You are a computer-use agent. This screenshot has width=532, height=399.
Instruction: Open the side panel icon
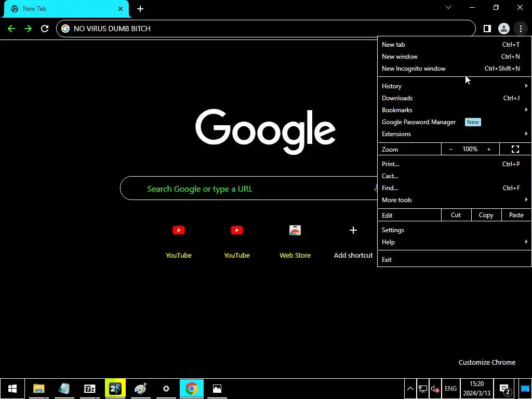[x=487, y=29]
